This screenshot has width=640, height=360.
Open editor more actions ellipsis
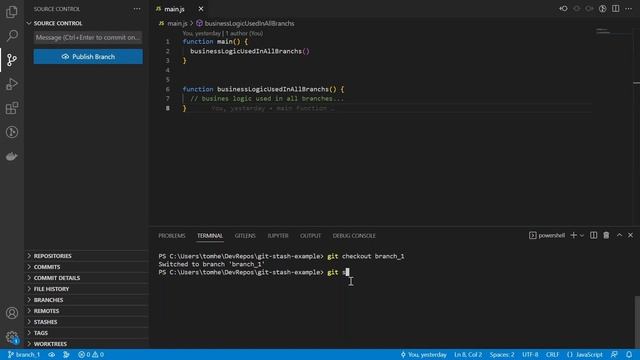point(629,9)
